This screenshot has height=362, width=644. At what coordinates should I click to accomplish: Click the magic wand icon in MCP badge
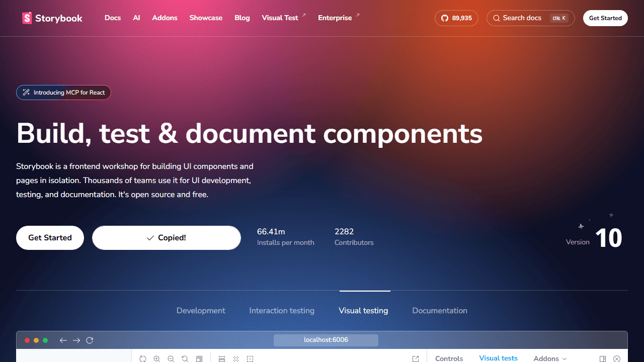pyautogui.click(x=26, y=93)
